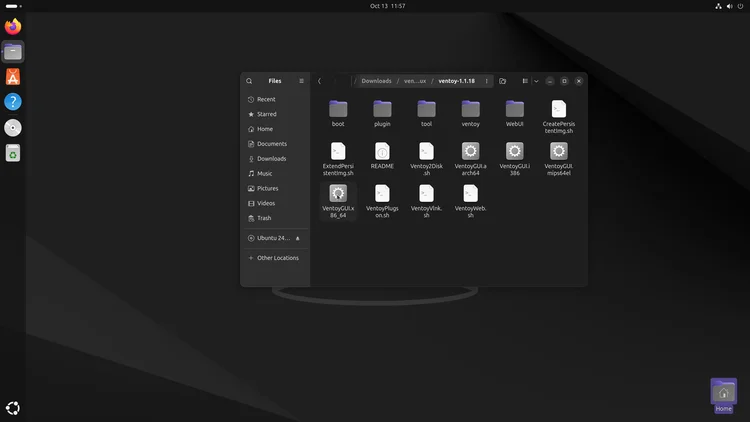Select VentoyGUI.x86_64 executable
This screenshot has height=422, width=750.
pos(338,201)
